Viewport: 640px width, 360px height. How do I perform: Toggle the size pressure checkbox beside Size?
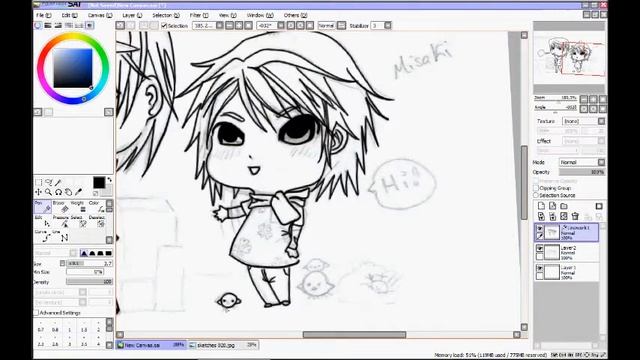click(x=62, y=264)
